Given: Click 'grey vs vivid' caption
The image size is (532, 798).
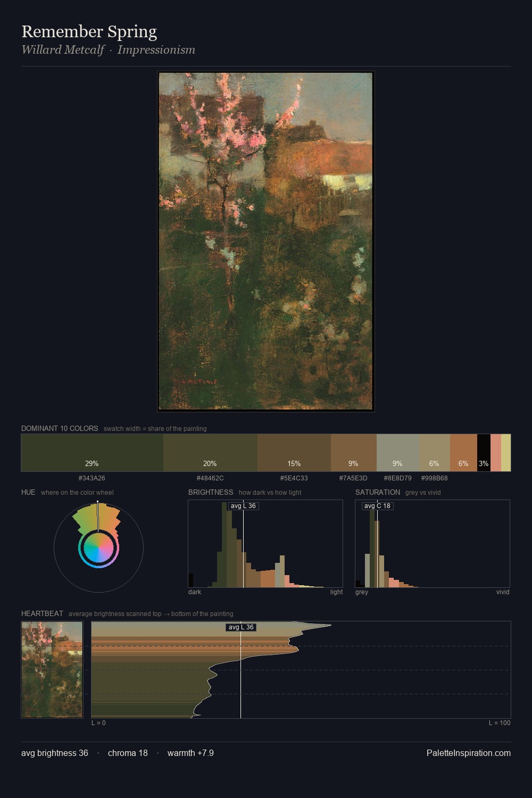Looking at the screenshot, I should point(423,493).
